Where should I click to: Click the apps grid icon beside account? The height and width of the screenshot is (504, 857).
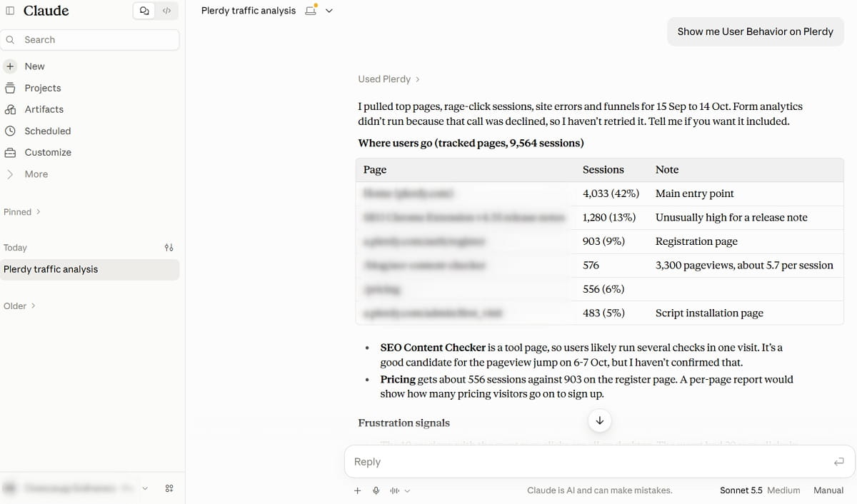pyautogui.click(x=169, y=488)
